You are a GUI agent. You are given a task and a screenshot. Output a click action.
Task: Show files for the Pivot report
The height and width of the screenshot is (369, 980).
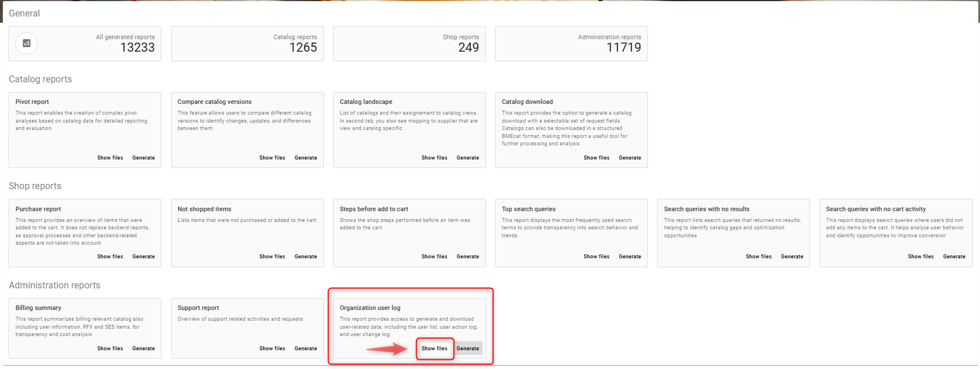coord(110,158)
